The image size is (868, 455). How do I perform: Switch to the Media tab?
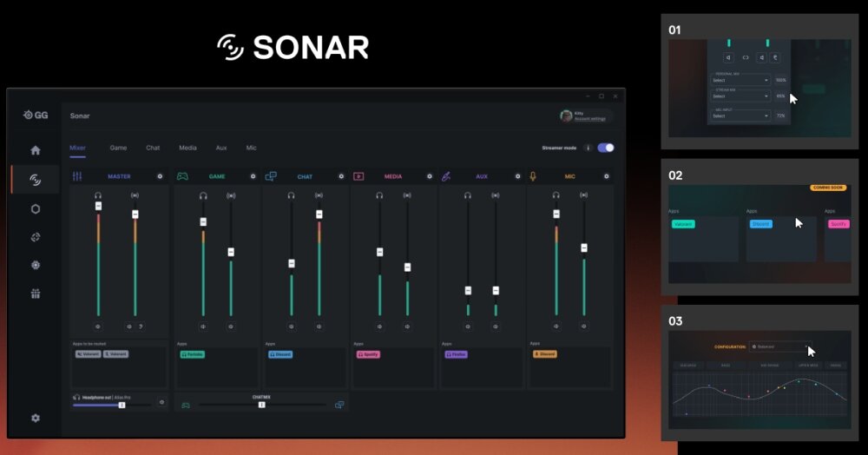pyautogui.click(x=187, y=148)
